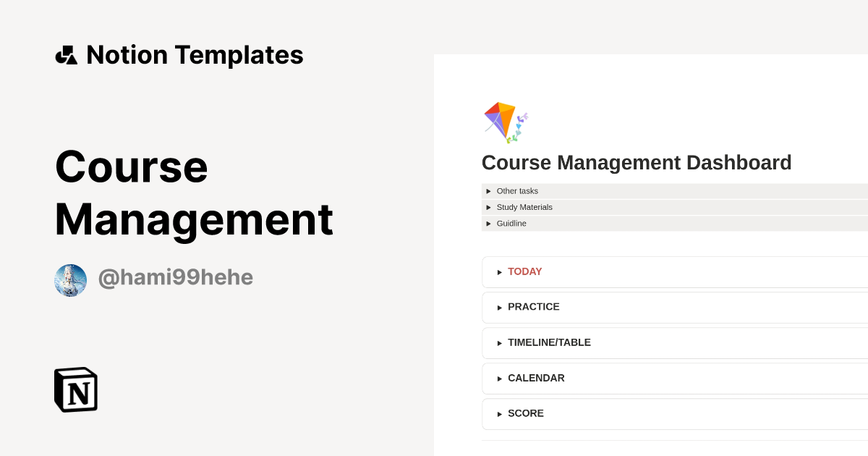Click @hami99hehe's circular profile avatar
The width and height of the screenshot is (868, 456).
[70, 280]
